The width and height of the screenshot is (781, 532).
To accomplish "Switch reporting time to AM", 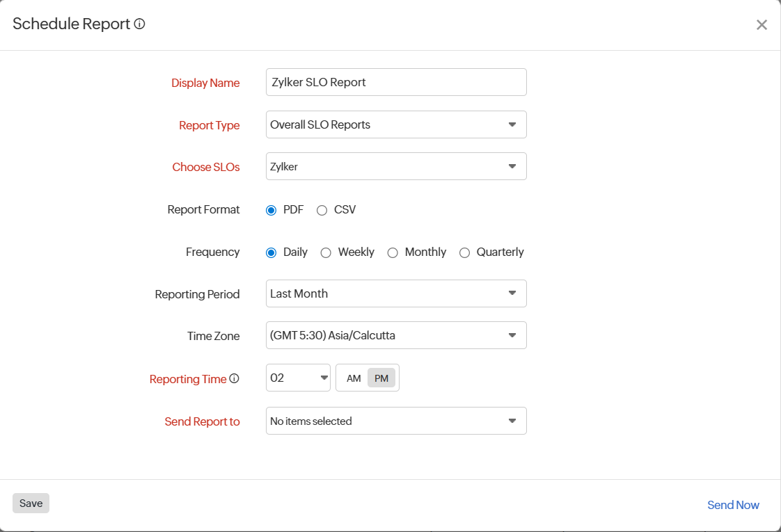I will click(354, 378).
